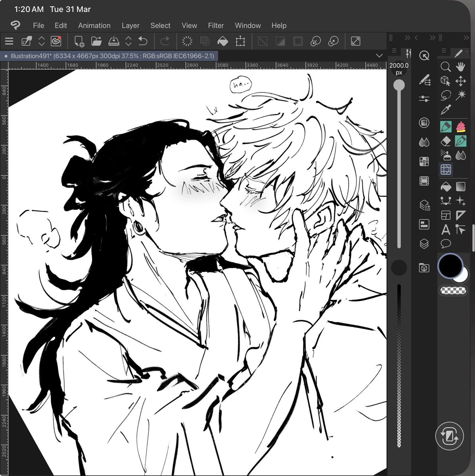Select the transparent checkered color
475x476 pixels.
453,291
